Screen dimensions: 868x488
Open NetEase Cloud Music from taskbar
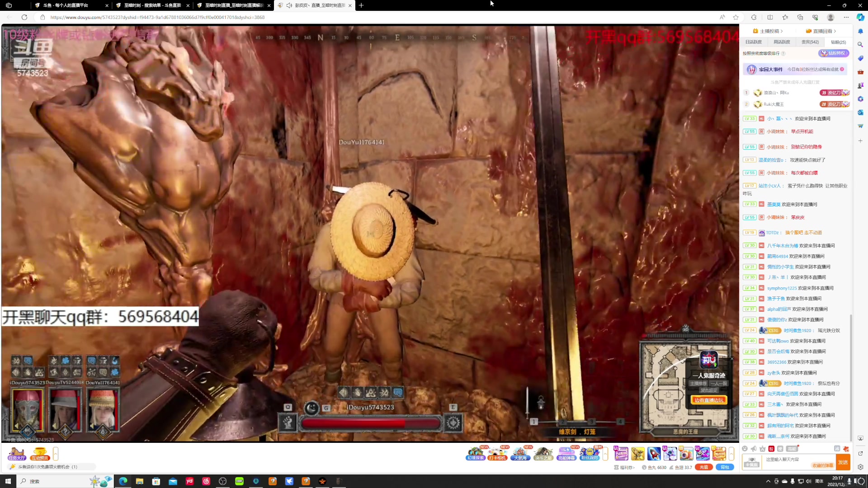pos(206,481)
